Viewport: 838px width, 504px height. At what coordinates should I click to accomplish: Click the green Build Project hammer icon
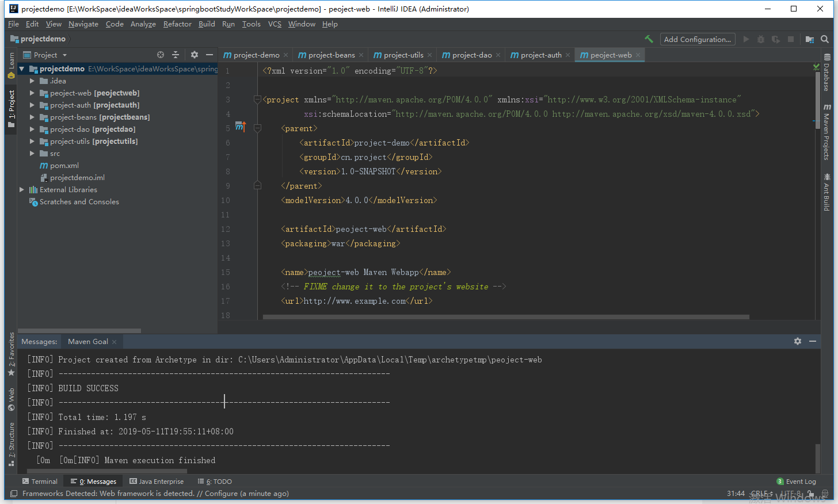649,39
